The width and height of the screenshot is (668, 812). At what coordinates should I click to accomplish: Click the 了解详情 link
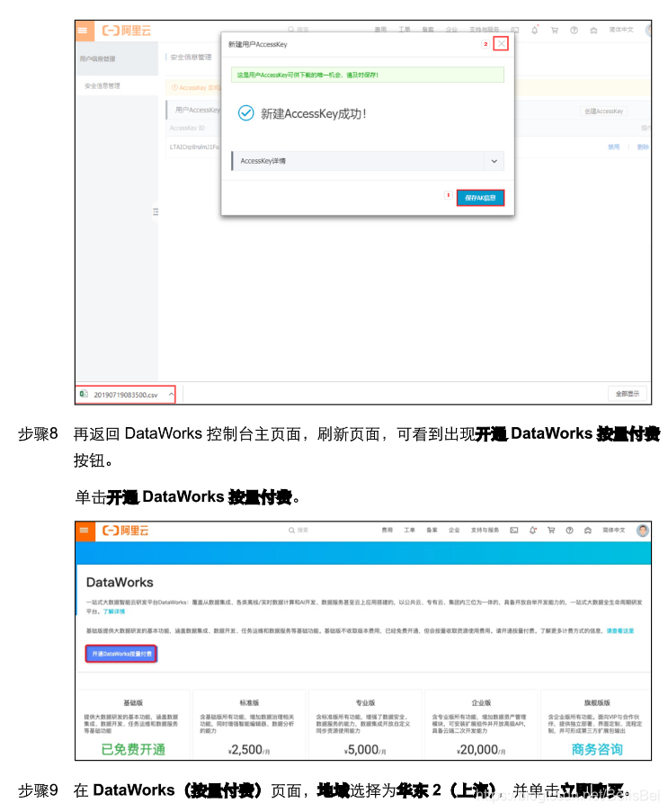coord(114,611)
